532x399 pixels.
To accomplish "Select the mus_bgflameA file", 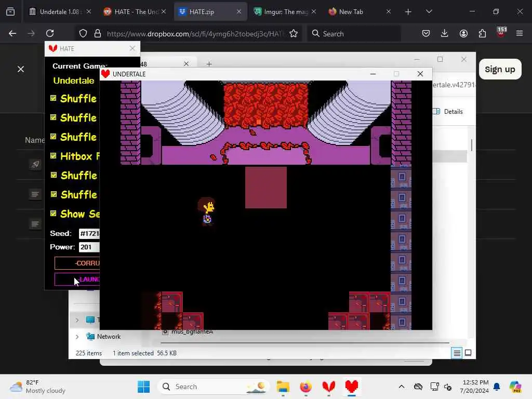I will click(x=192, y=332).
